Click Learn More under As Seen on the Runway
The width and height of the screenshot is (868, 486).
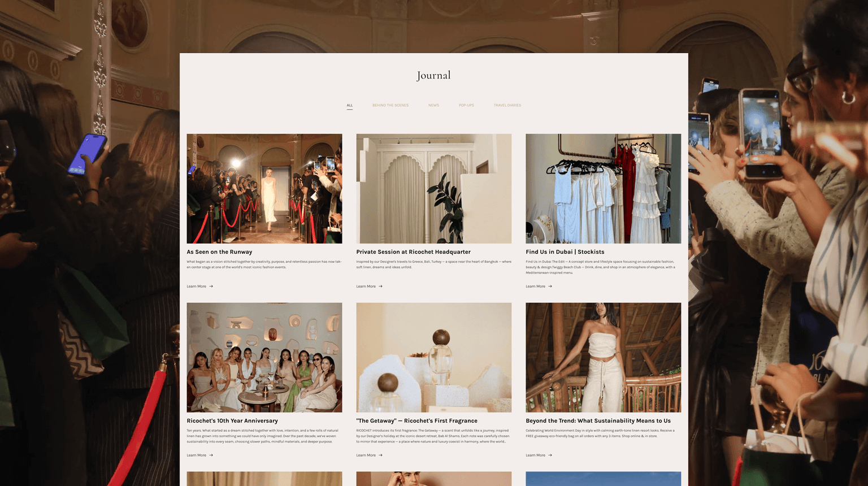coord(197,287)
